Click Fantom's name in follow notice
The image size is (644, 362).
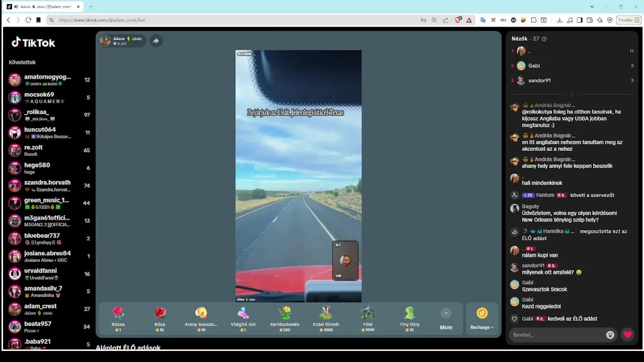tap(545, 195)
